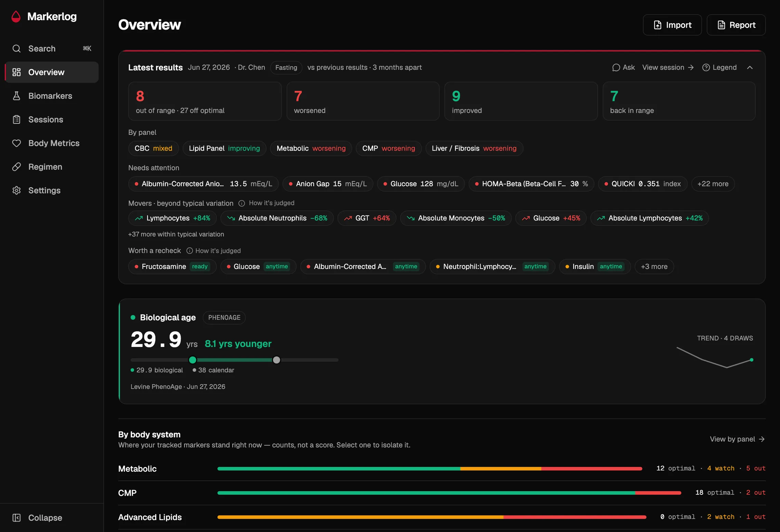Select the Advanced Lipids body system row
Image resolution: width=780 pixels, height=532 pixels.
pyautogui.click(x=442, y=517)
